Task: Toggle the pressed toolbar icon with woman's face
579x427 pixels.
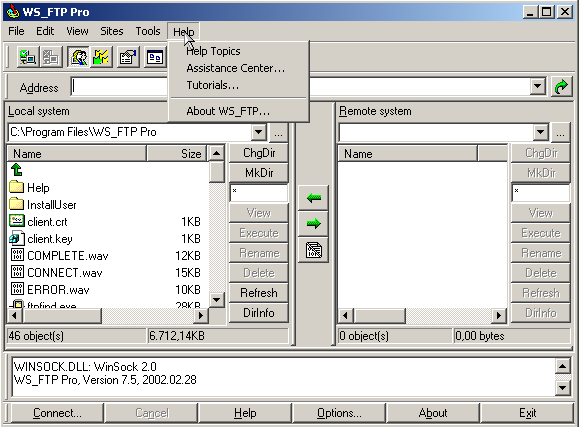Action: (78, 57)
